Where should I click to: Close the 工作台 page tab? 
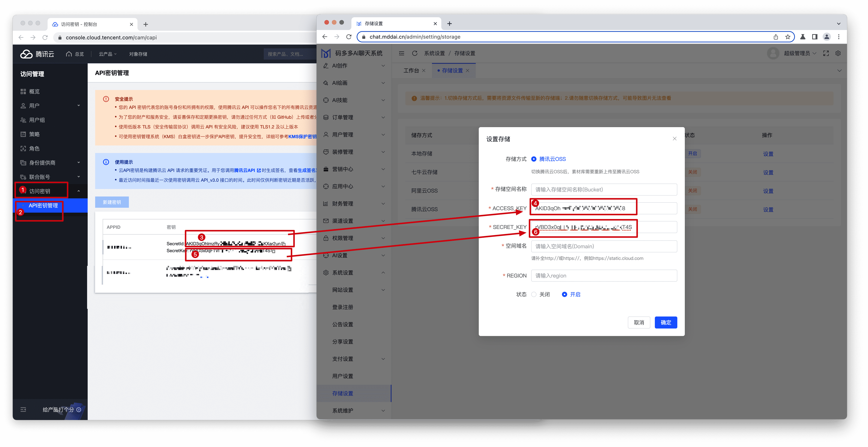[424, 70]
